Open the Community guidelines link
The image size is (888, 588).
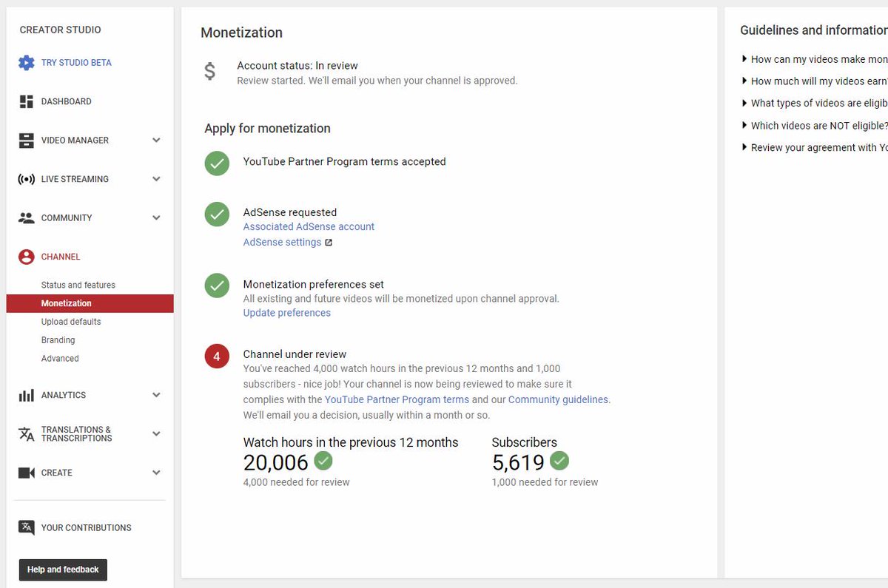coord(558,400)
